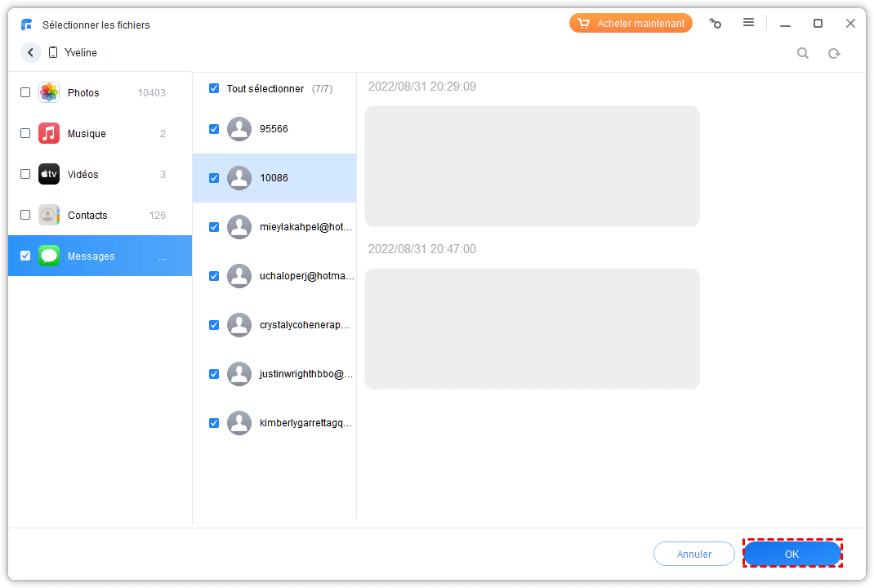Viewport: 874px width, 588px height.
Task: Click the back arrow button
Action: click(x=31, y=52)
